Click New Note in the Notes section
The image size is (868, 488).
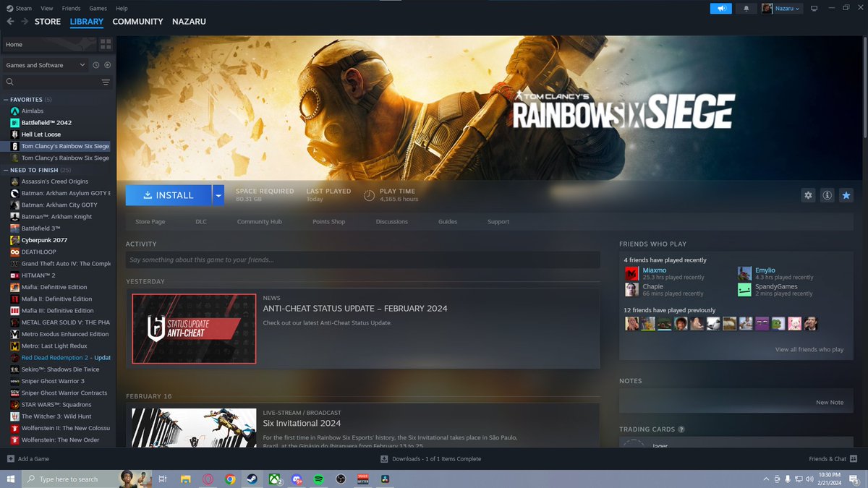830,403
